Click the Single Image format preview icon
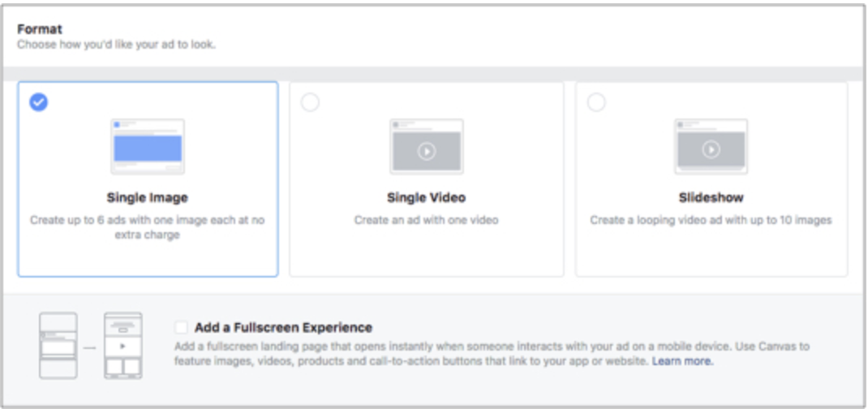Image resolution: width=868 pixels, height=409 pixels. (x=147, y=147)
